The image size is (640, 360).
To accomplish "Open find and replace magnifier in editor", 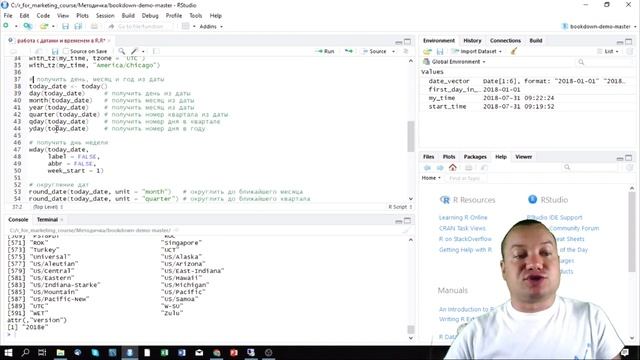I will [122, 51].
